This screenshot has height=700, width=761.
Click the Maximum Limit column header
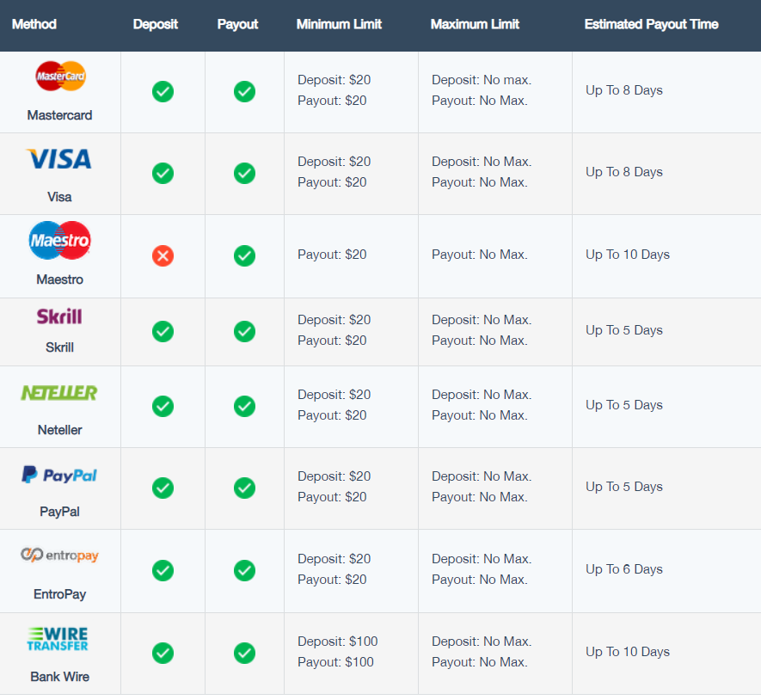point(476,24)
